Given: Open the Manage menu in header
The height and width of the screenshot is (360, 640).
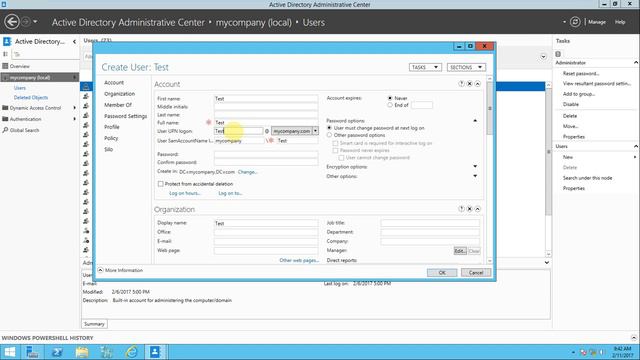Looking at the screenshot, I should 597,22.
